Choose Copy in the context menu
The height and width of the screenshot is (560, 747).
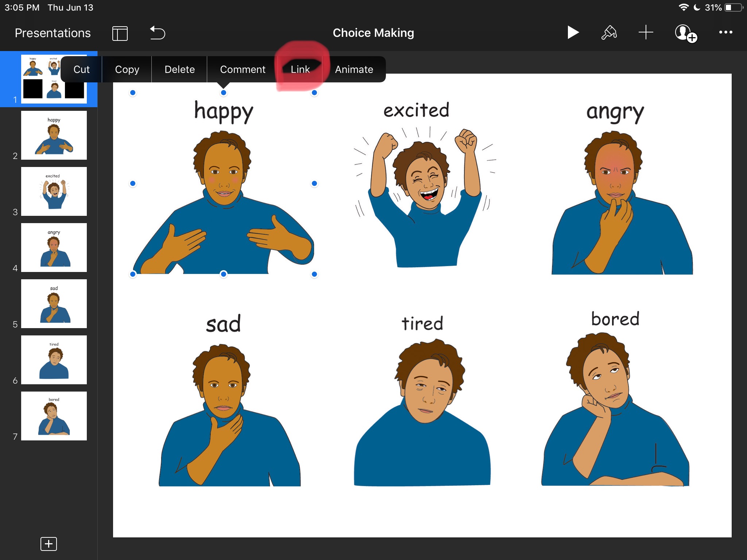click(x=127, y=69)
